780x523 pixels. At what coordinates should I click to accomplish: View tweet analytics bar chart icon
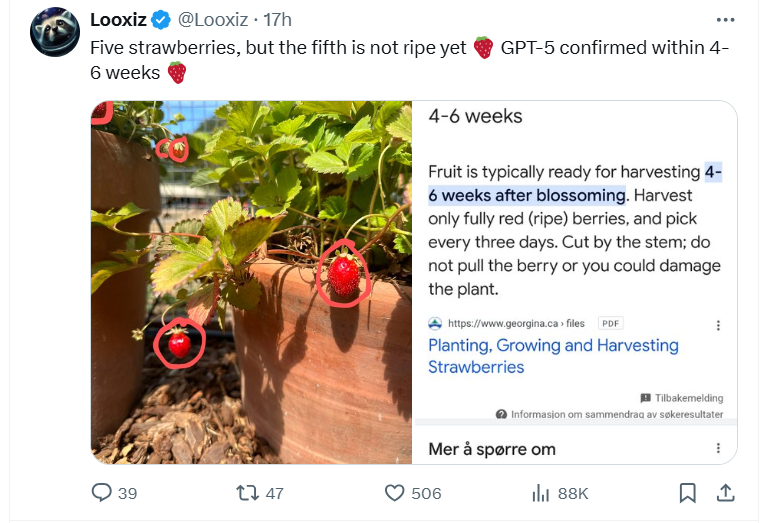tap(541, 493)
